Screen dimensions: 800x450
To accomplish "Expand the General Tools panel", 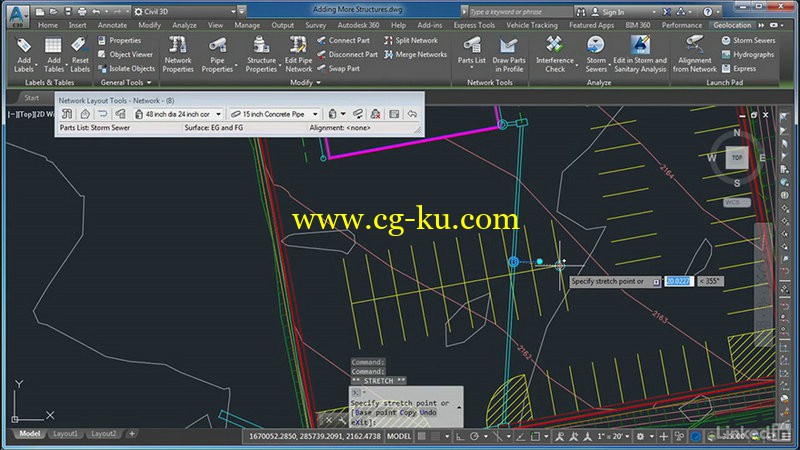I will click(126, 82).
